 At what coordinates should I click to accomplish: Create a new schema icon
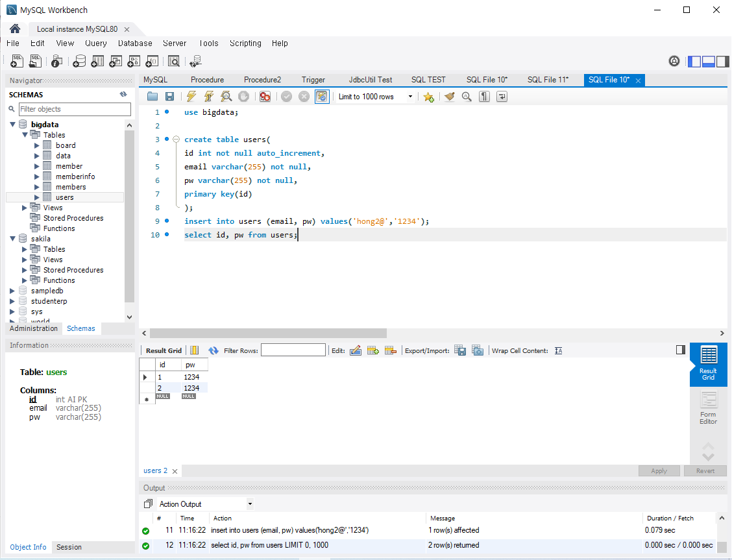point(79,61)
